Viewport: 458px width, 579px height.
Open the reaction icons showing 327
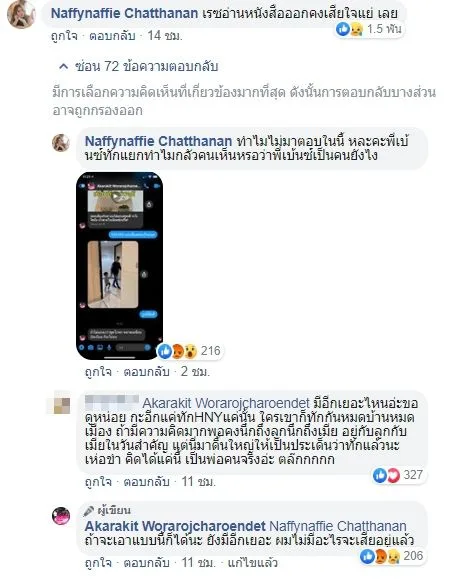[398, 475]
